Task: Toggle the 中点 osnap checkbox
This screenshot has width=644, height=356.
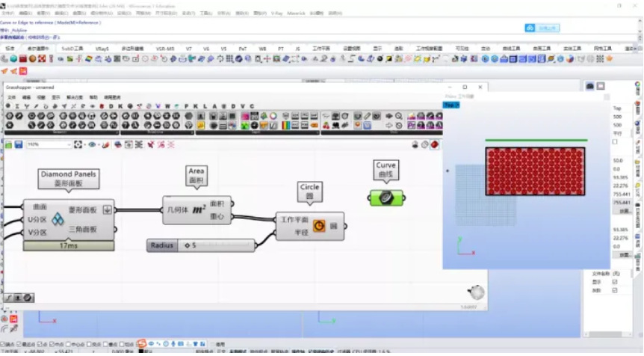Action: (52, 344)
